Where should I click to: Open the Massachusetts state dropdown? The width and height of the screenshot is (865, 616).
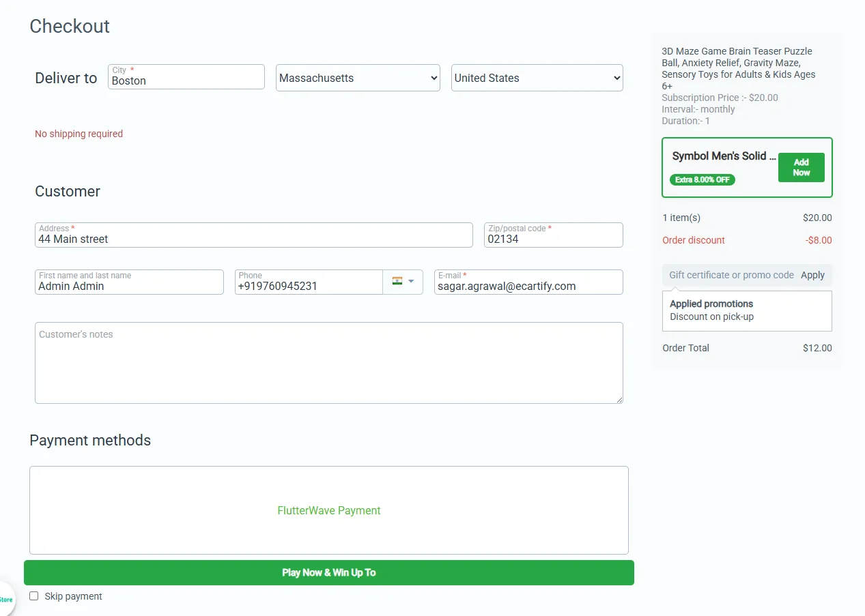[358, 78]
